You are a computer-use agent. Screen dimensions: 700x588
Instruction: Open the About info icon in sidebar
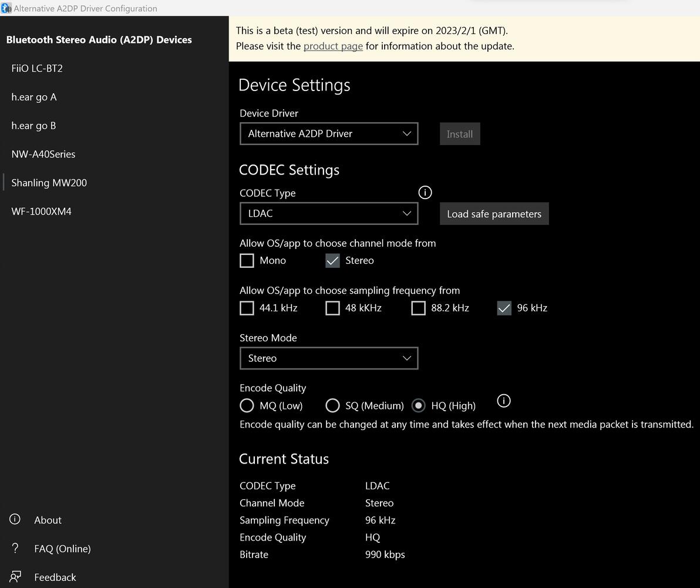click(15, 519)
